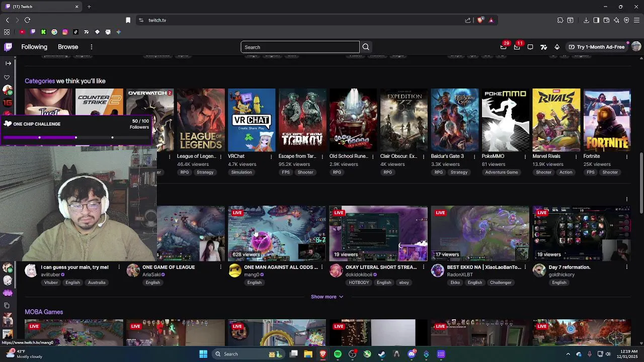Viewport: 644px width, 362px height.
Task: Open a new browser tab
Action: tap(89, 7)
